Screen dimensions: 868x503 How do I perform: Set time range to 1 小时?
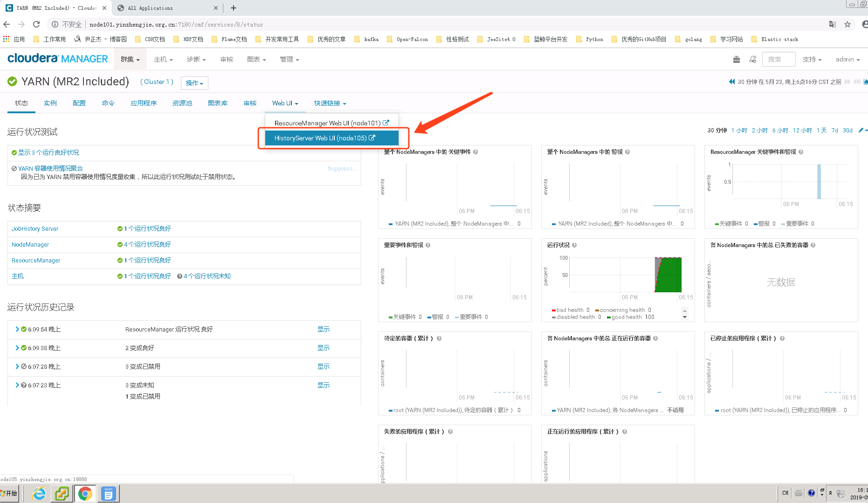pos(739,130)
